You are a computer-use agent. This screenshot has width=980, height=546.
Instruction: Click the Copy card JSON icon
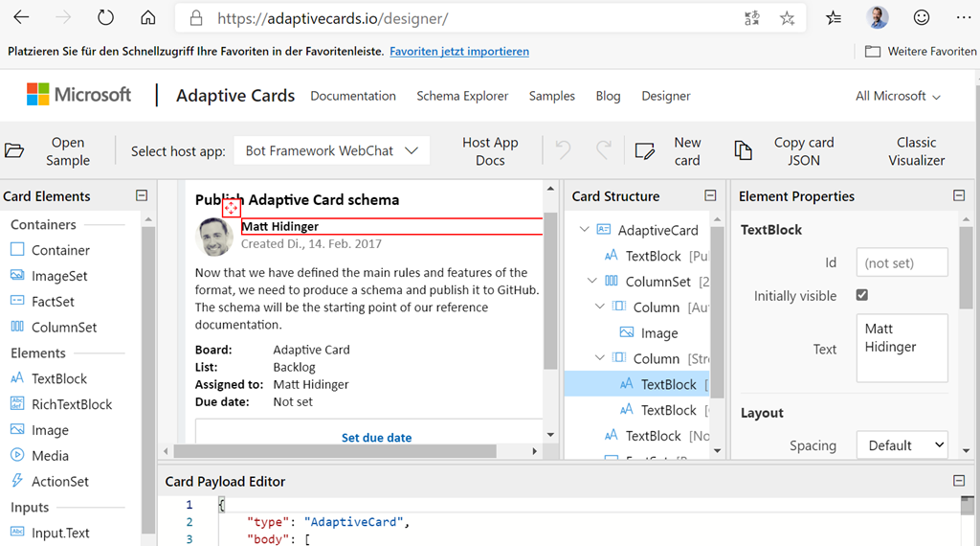coord(743,150)
